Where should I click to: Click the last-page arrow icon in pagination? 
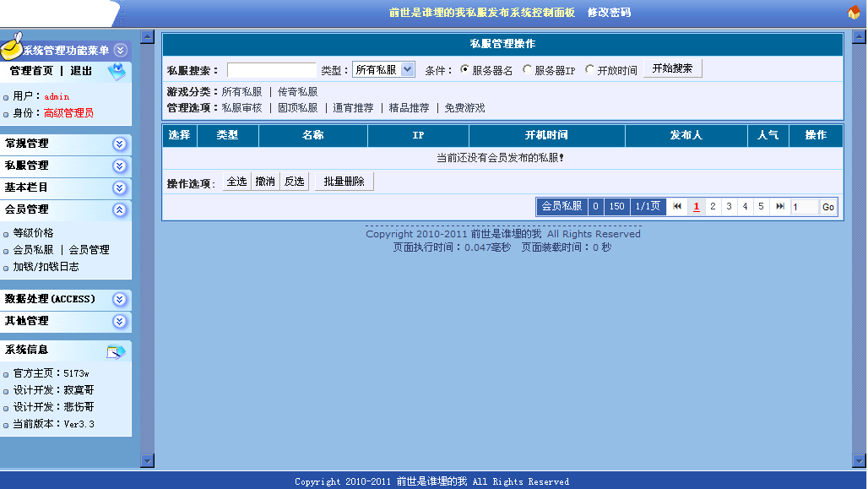pyautogui.click(x=780, y=207)
